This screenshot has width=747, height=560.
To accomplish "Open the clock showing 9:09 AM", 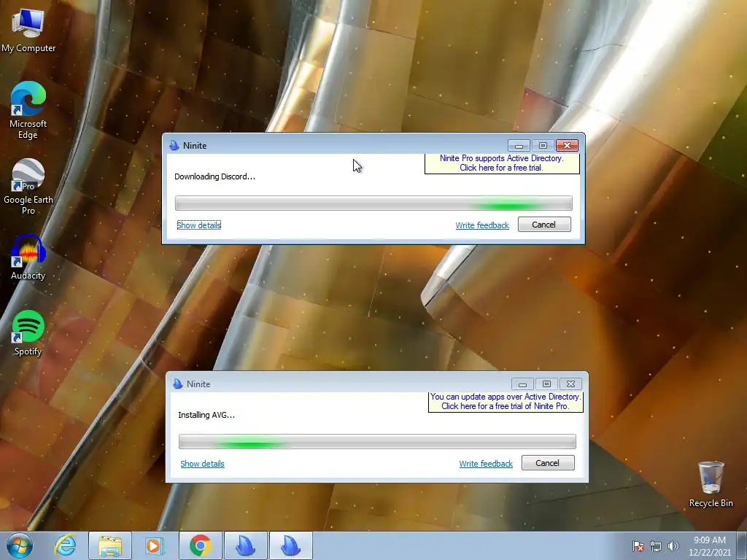I will click(709, 546).
